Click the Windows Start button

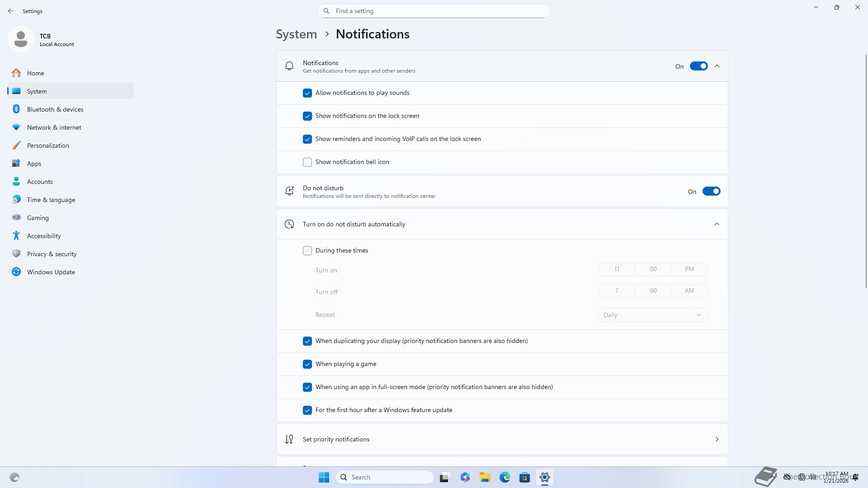pos(324,477)
